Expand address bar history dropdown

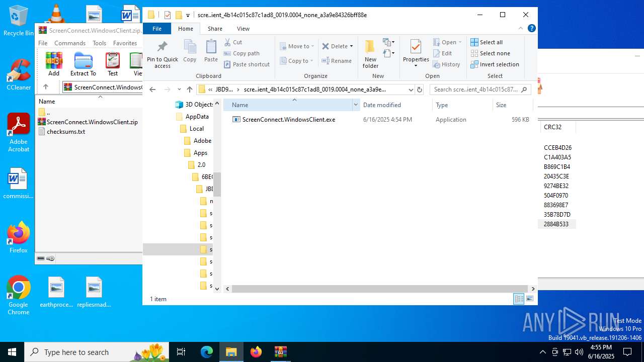tap(411, 89)
